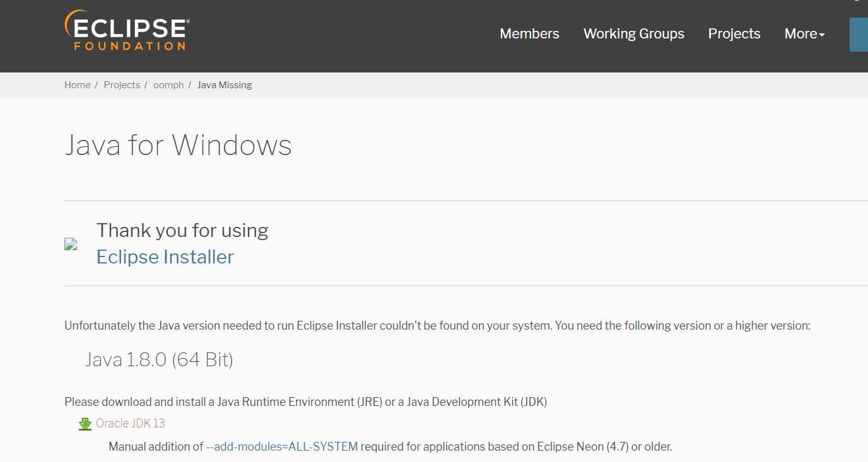Open the Working Groups menu item
Screen dimensions: 868x462
click(x=633, y=34)
